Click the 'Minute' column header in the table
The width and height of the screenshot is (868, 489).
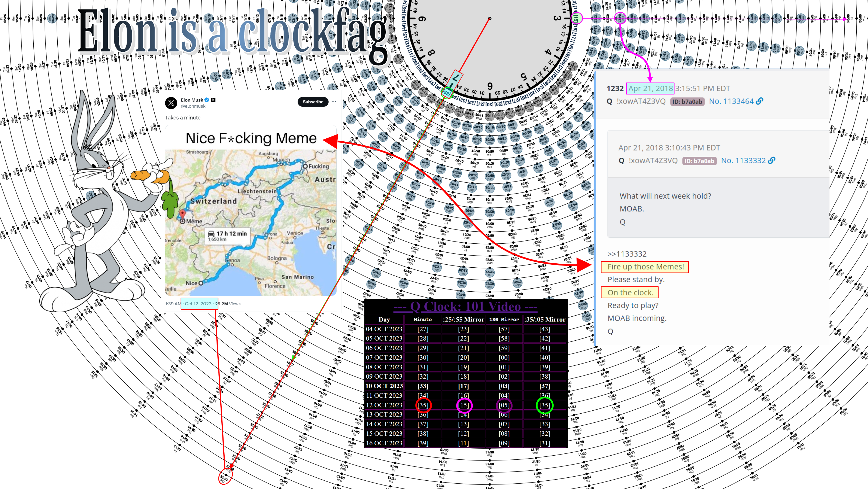(423, 319)
